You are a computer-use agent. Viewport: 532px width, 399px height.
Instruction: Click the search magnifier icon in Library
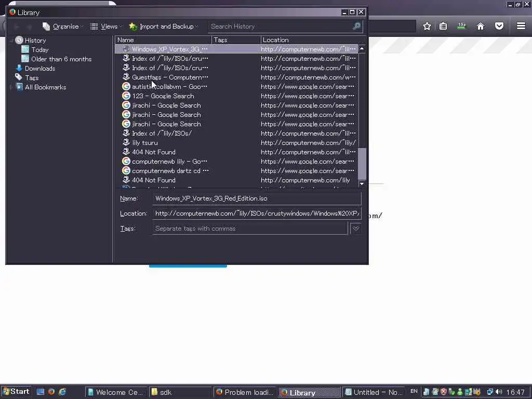coord(356,26)
